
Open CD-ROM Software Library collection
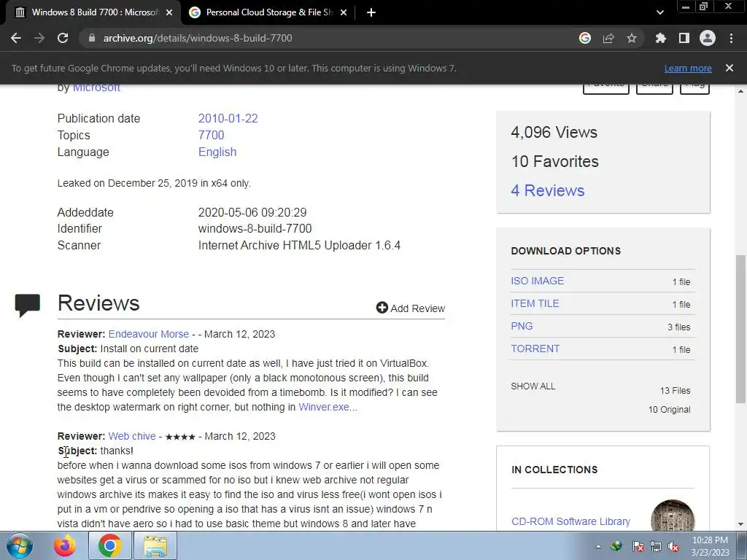click(570, 521)
